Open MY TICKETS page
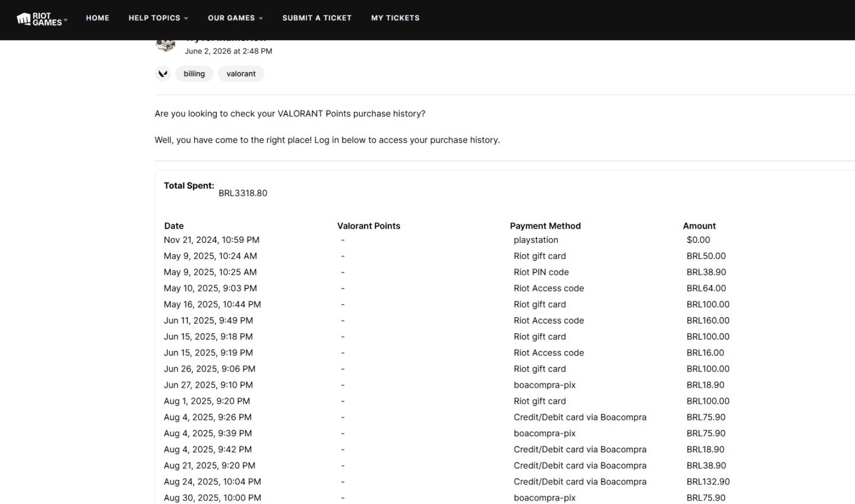Image resolution: width=855 pixels, height=504 pixels. tap(395, 18)
